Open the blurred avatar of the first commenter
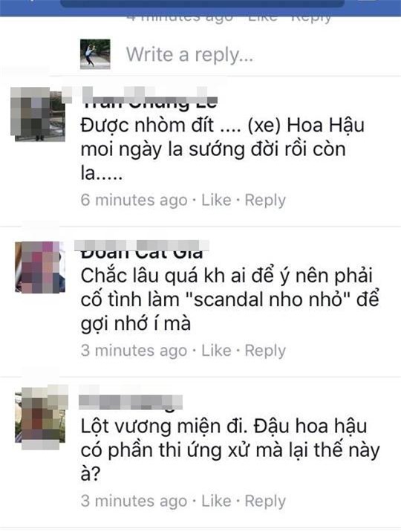The height and width of the screenshot is (532, 401). [x=38, y=114]
